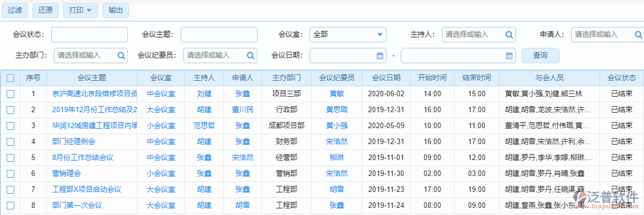Check the checkbox for row 5

[x=10, y=157]
